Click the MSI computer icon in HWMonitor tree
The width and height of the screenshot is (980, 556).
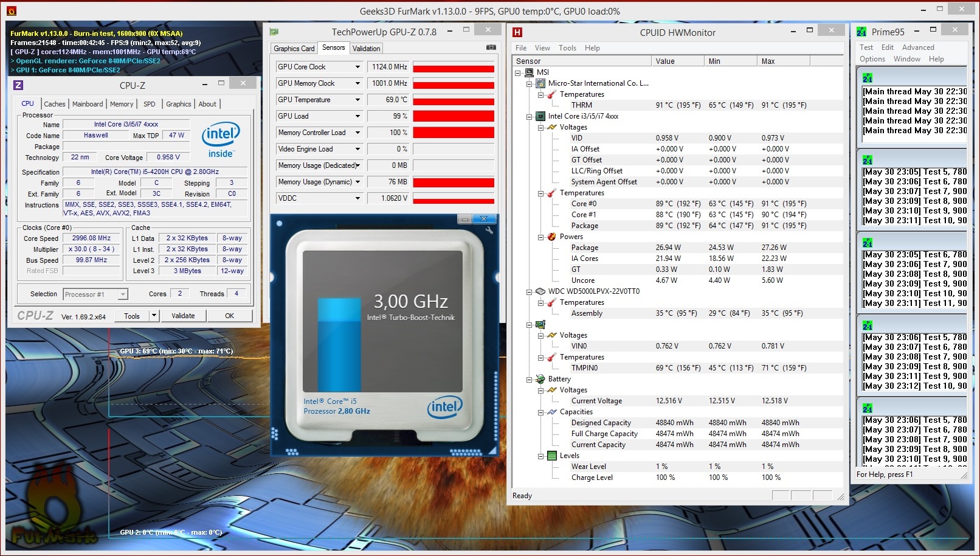pos(529,72)
